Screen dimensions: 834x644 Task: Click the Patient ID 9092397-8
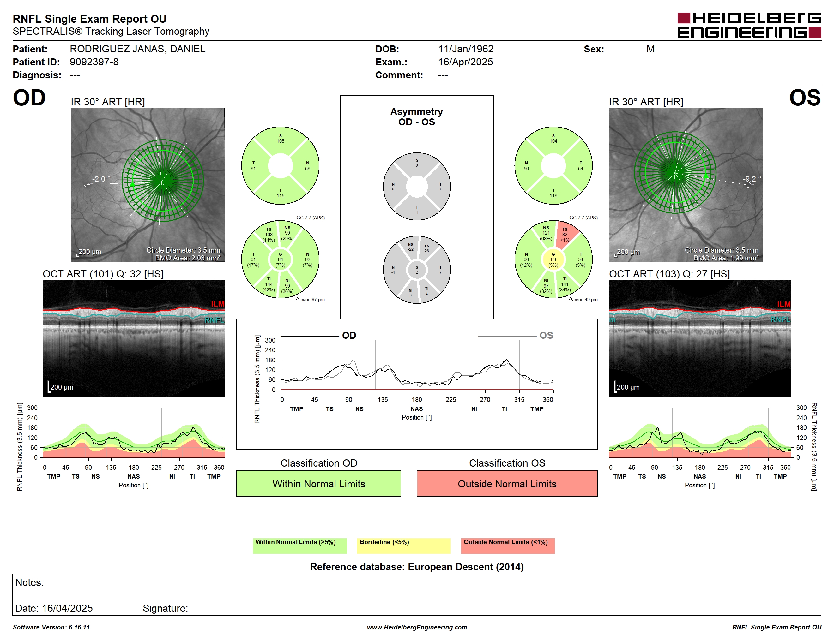(94, 62)
